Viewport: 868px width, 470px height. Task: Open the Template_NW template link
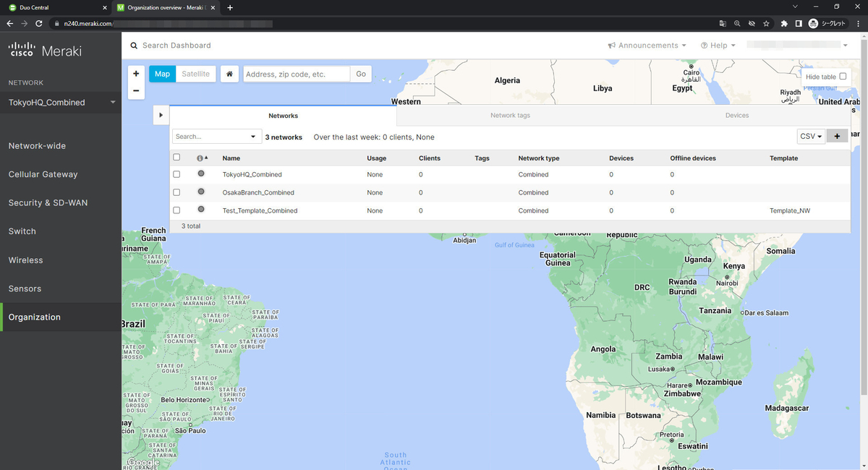(790, 210)
